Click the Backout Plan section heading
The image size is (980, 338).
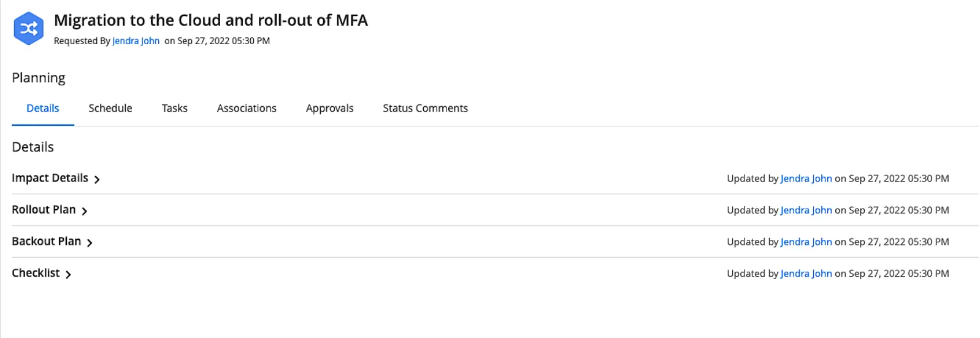(46, 242)
